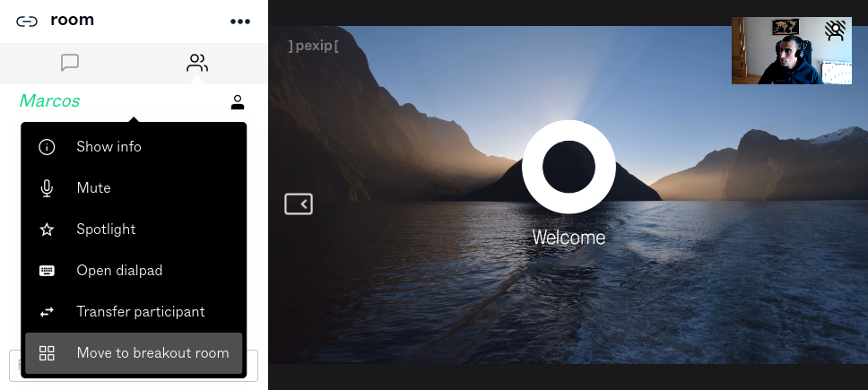Toggle the self-view hide icon
Viewport: 868px width, 390px height.
[835, 31]
